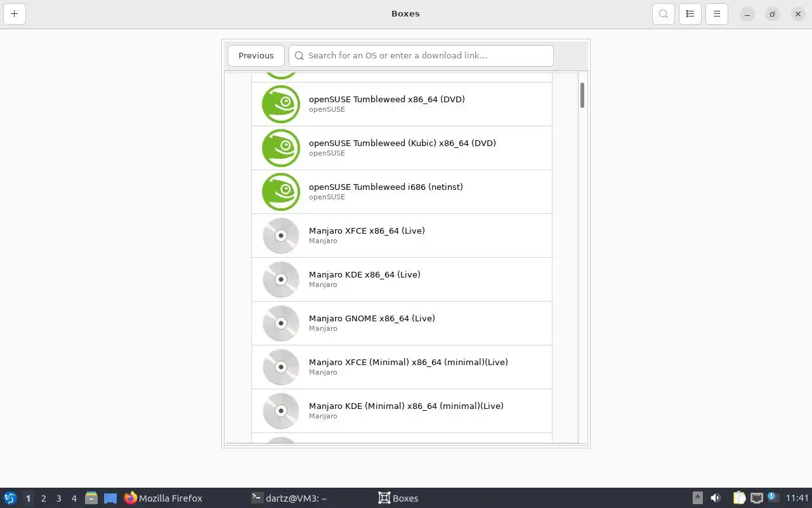The image size is (812, 508).
Task: Select openSUSE Tumbleweed (Kubic) x86_64 (DVD)
Action: 402,148
